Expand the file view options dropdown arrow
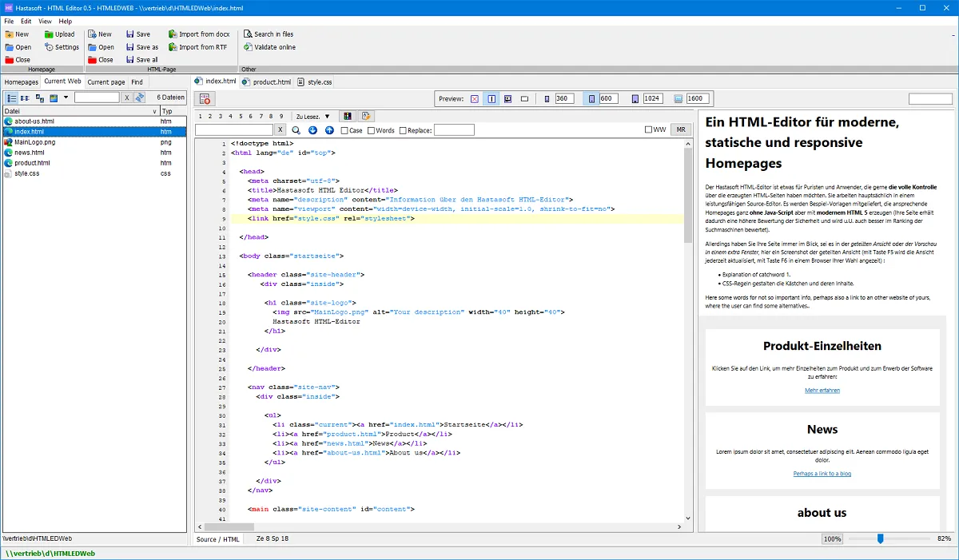The image size is (959, 560). click(x=66, y=97)
